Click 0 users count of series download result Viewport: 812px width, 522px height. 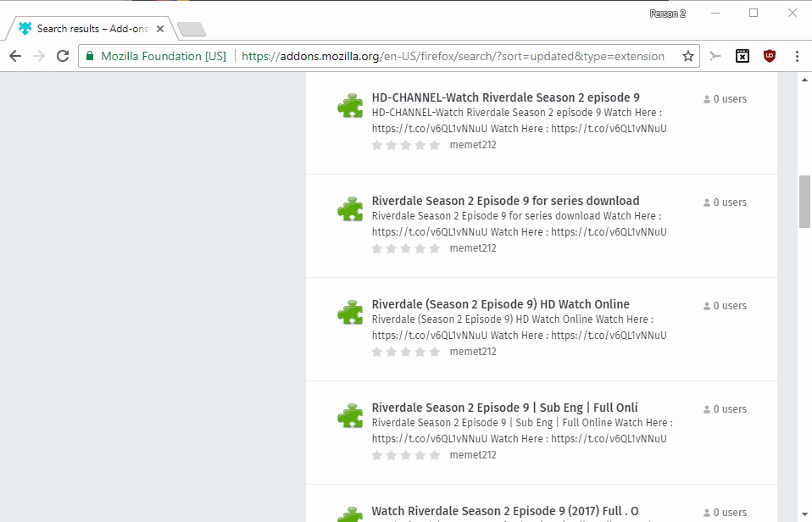(x=725, y=203)
